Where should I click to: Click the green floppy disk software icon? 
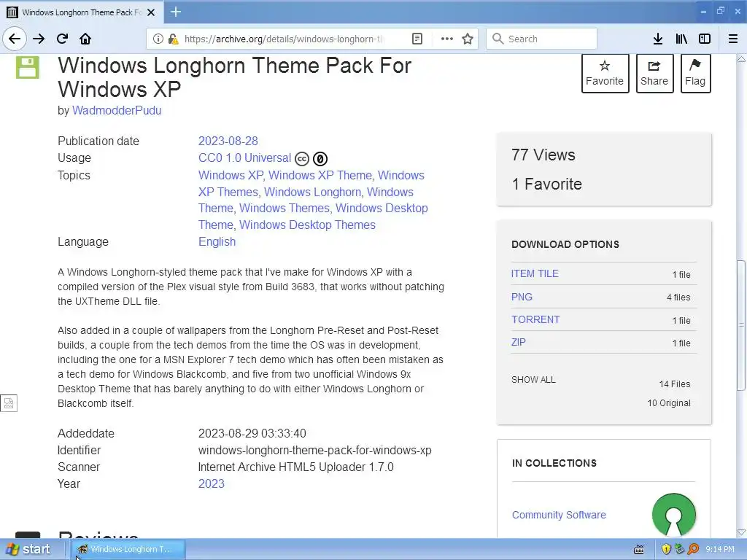[27, 66]
